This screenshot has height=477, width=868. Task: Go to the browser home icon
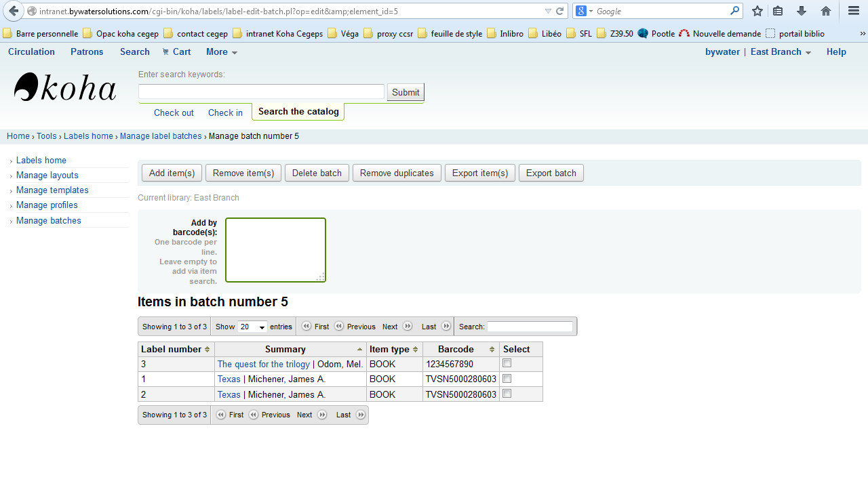(825, 11)
